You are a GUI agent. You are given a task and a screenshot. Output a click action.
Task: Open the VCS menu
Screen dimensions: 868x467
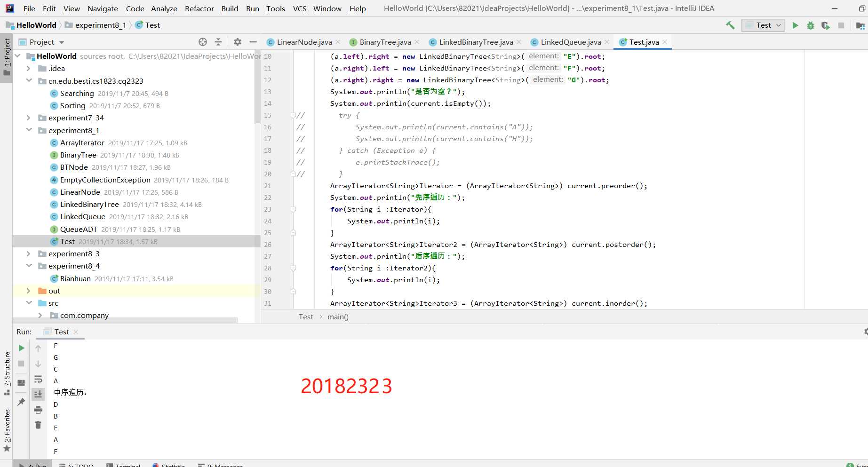pos(300,8)
